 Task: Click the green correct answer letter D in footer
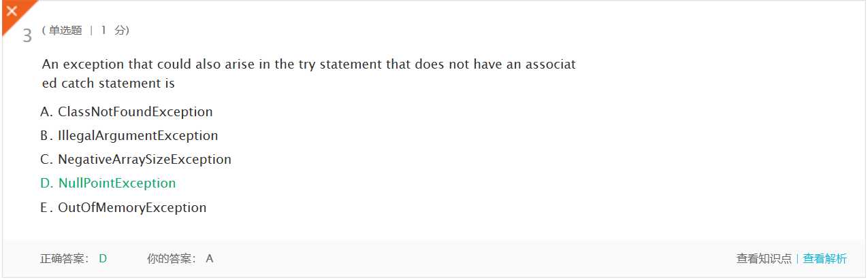tap(103, 258)
